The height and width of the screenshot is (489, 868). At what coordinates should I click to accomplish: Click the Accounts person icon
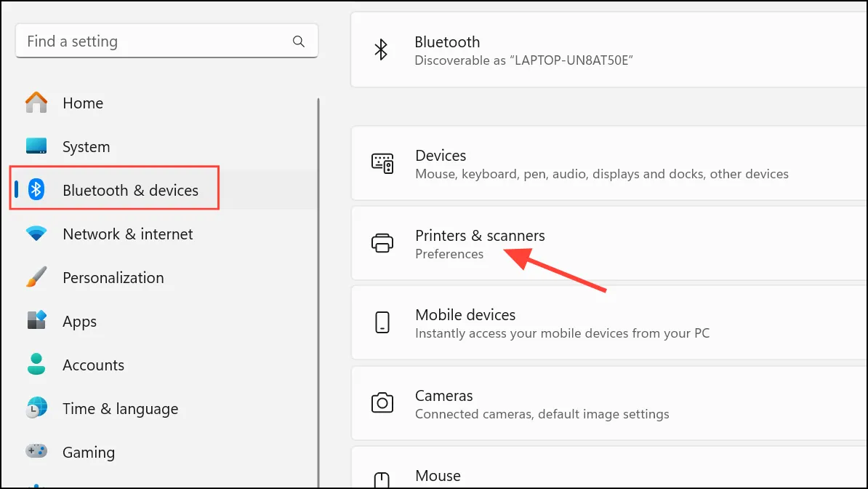pyautogui.click(x=36, y=364)
